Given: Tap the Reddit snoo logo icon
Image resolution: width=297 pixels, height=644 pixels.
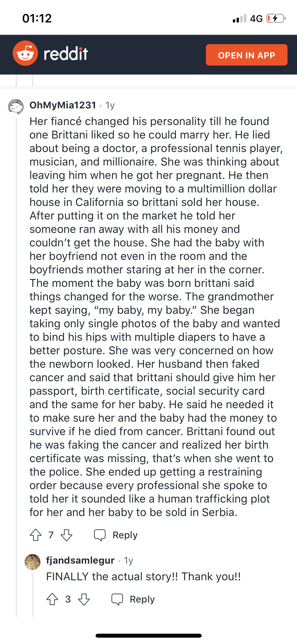Looking at the screenshot, I should coord(25,53).
